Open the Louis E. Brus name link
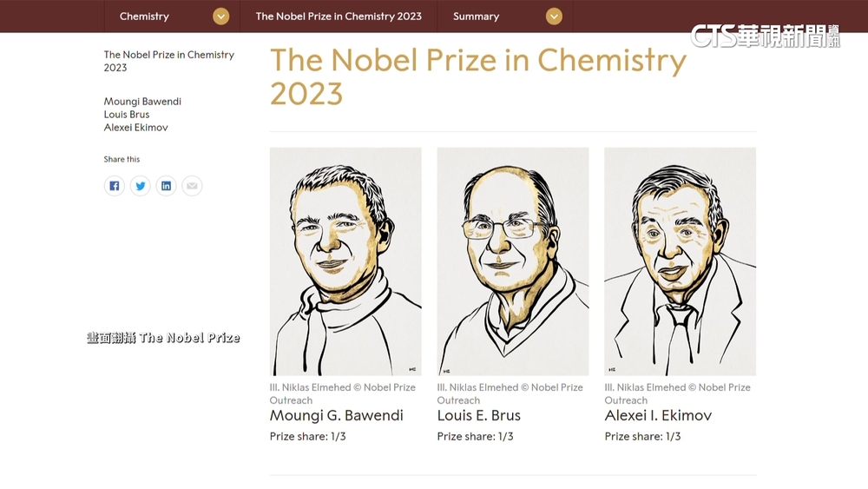Viewport: 868px width, 489px height. click(x=479, y=415)
